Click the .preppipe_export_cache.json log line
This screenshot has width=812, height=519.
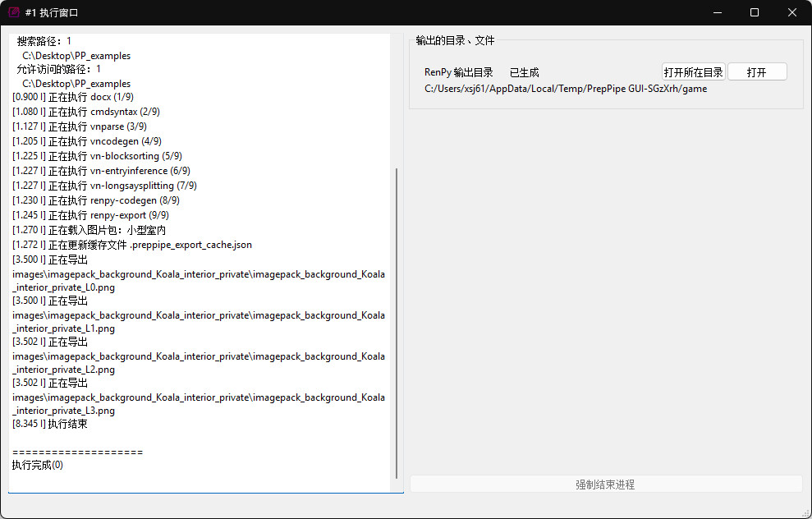pyautogui.click(x=132, y=245)
